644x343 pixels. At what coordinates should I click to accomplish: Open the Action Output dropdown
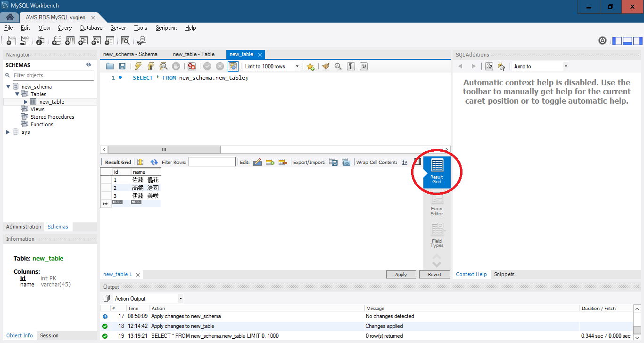click(181, 298)
